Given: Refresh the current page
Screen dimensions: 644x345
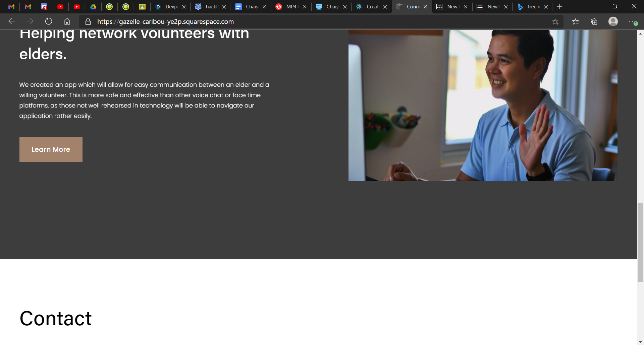Looking at the screenshot, I should [49, 21].
